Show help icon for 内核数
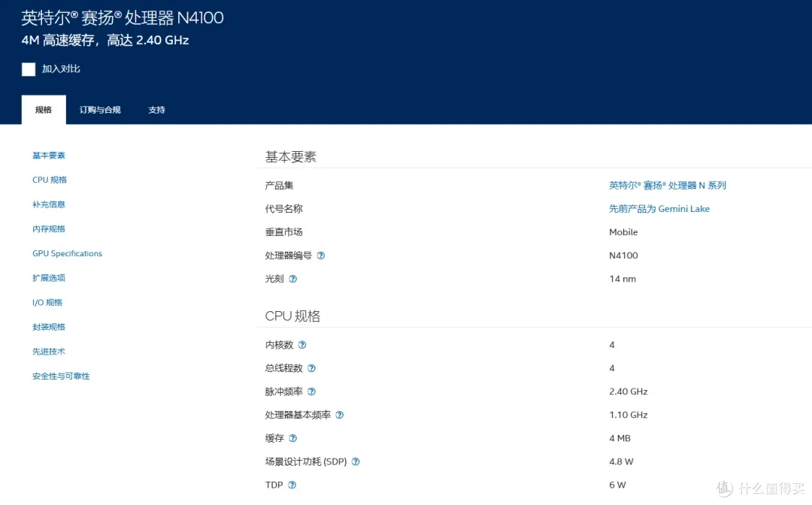The width and height of the screenshot is (812, 505). [x=302, y=345]
